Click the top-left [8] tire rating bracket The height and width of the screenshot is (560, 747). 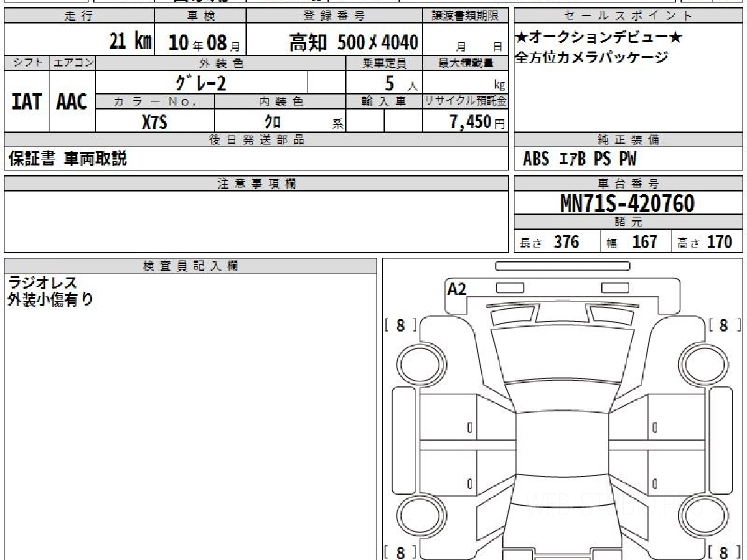[400, 325]
